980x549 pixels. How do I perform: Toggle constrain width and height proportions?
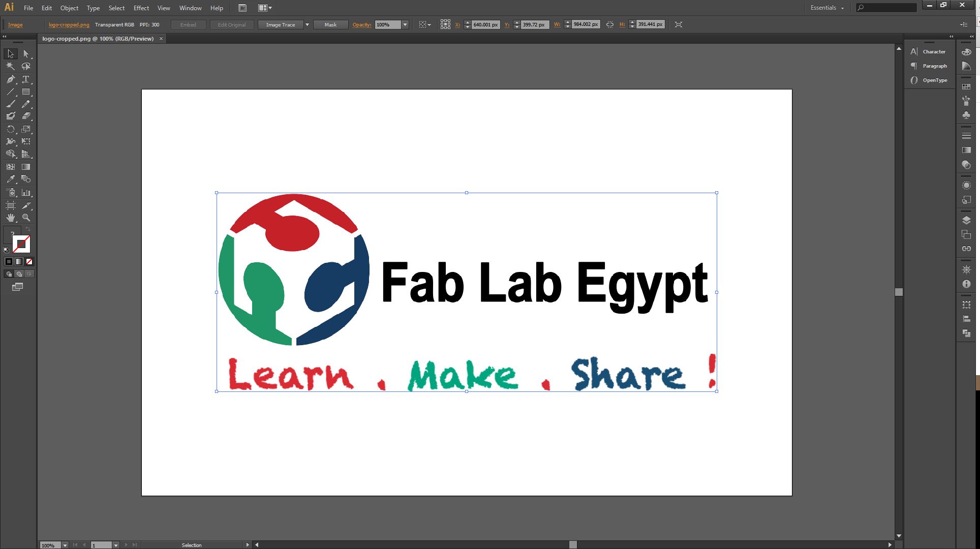(x=610, y=24)
